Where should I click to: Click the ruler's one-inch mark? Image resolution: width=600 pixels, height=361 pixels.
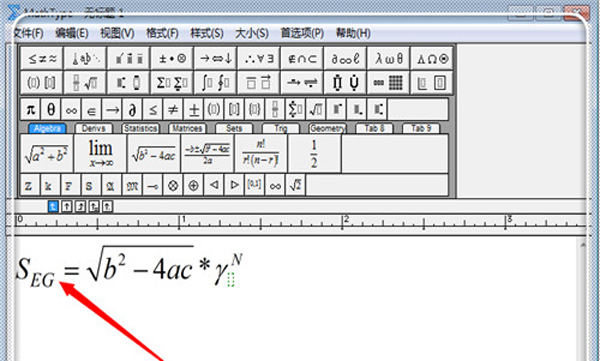click(179, 222)
